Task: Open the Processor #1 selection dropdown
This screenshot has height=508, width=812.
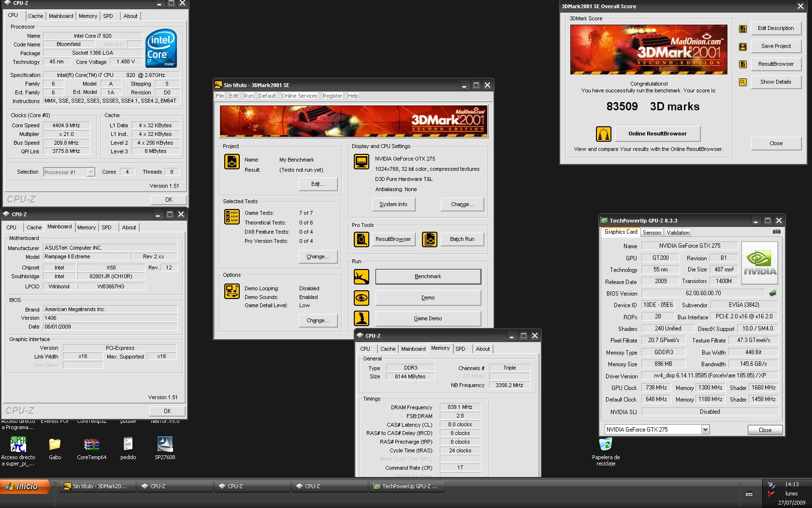Action: pos(90,172)
